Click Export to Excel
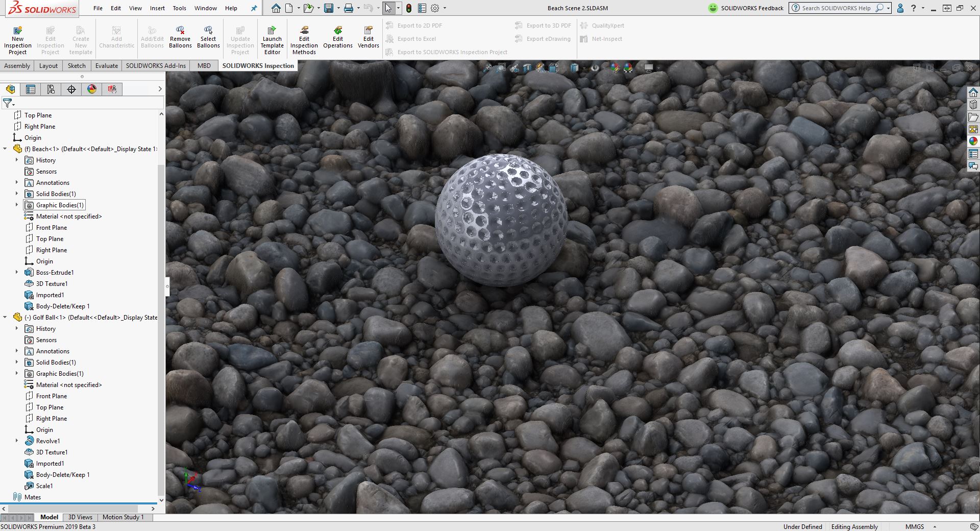The height and width of the screenshot is (531, 980). pyautogui.click(x=416, y=39)
